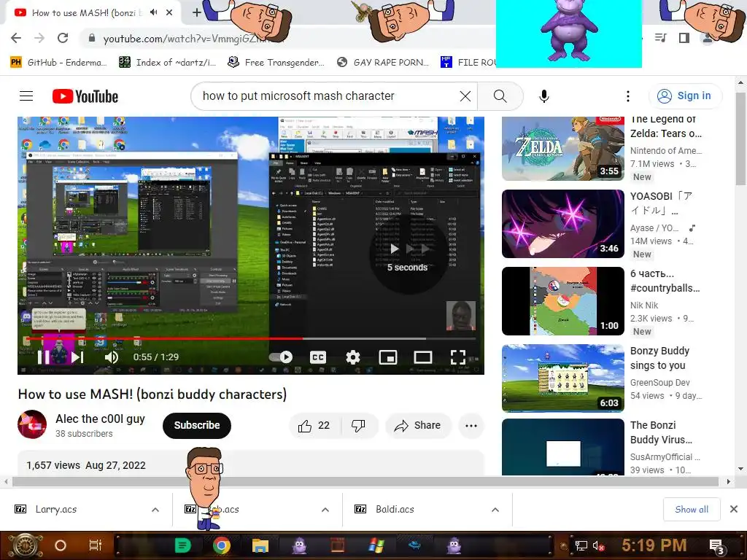Start voice search with the microphone
This screenshot has width=747, height=560.
coord(544,96)
